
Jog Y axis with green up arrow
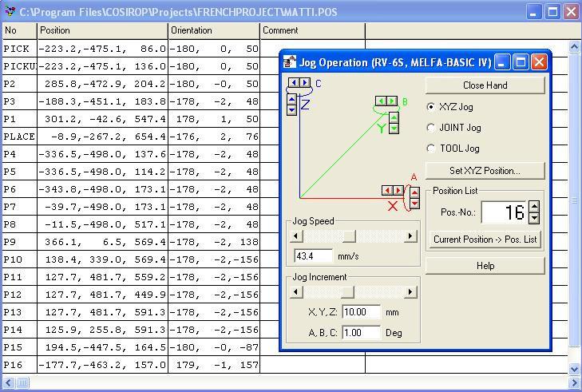pos(394,118)
